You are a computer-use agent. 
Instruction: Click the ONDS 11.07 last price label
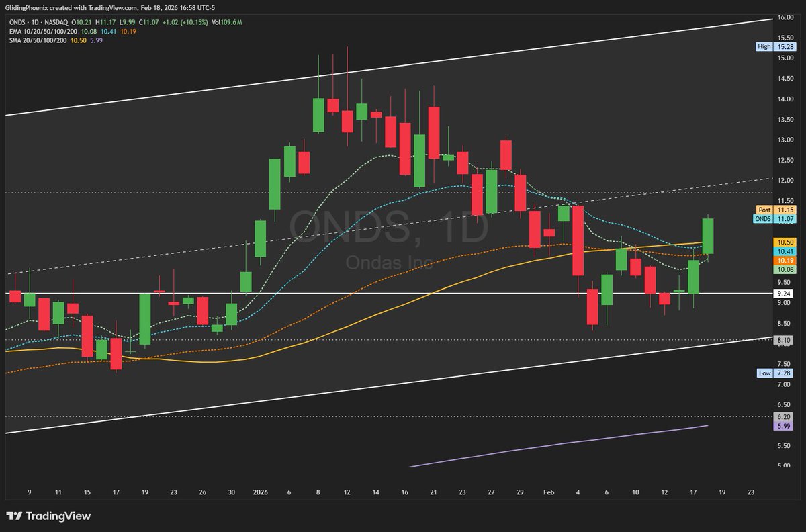775,218
